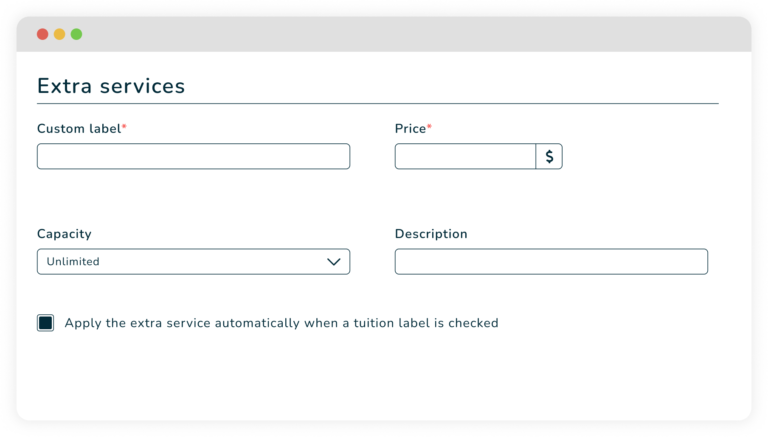This screenshot has width=768, height=437.
Task: Click the 'Extra services' heading
Action: pyautogui.click(x=111, y=86)
